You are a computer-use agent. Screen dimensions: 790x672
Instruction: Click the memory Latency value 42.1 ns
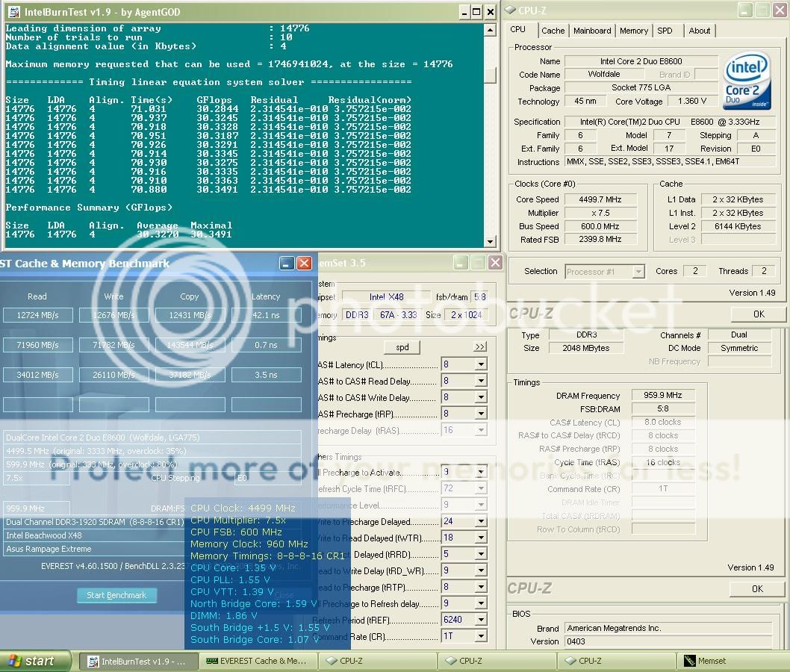pyautogui.click(x=266, y=315)
